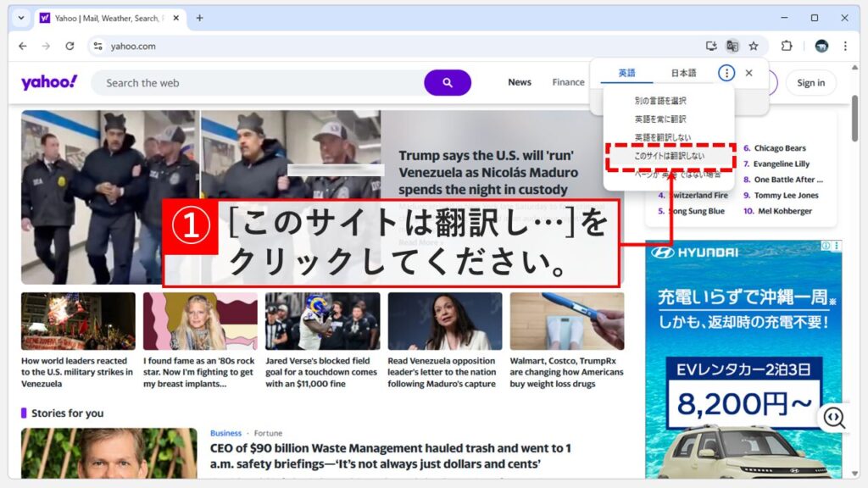Viewport: 868px width, 488px height.
Task: Click the Sign in button
Action: coord(810,82)
